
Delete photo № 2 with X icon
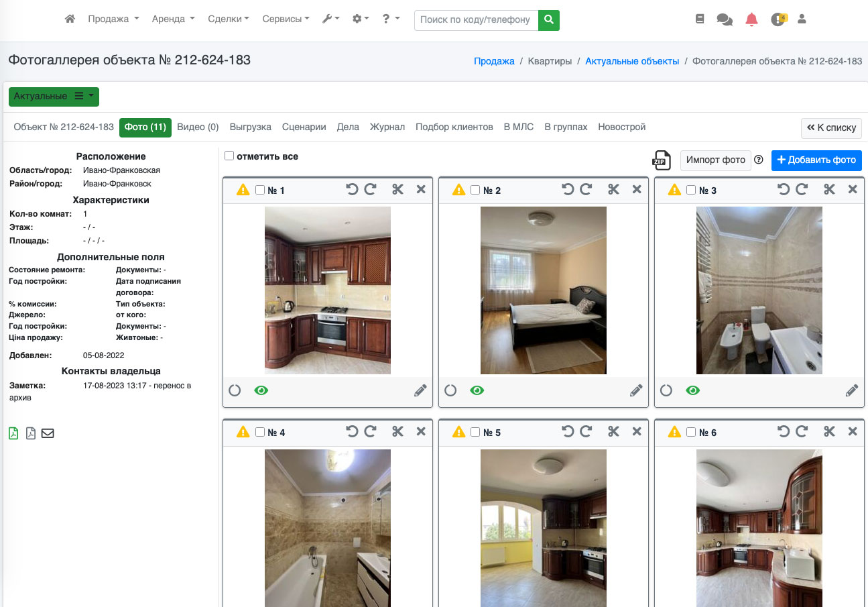click(x=637, y=190)
